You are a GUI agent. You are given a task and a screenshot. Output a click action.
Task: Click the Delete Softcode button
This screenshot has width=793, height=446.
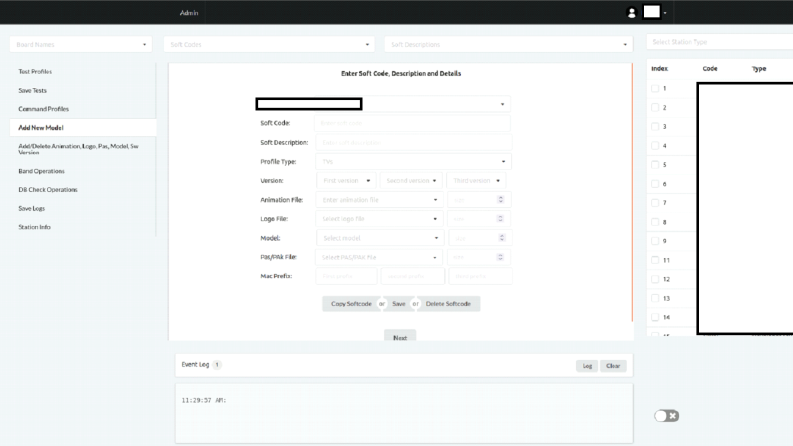(x=448, y=304)
